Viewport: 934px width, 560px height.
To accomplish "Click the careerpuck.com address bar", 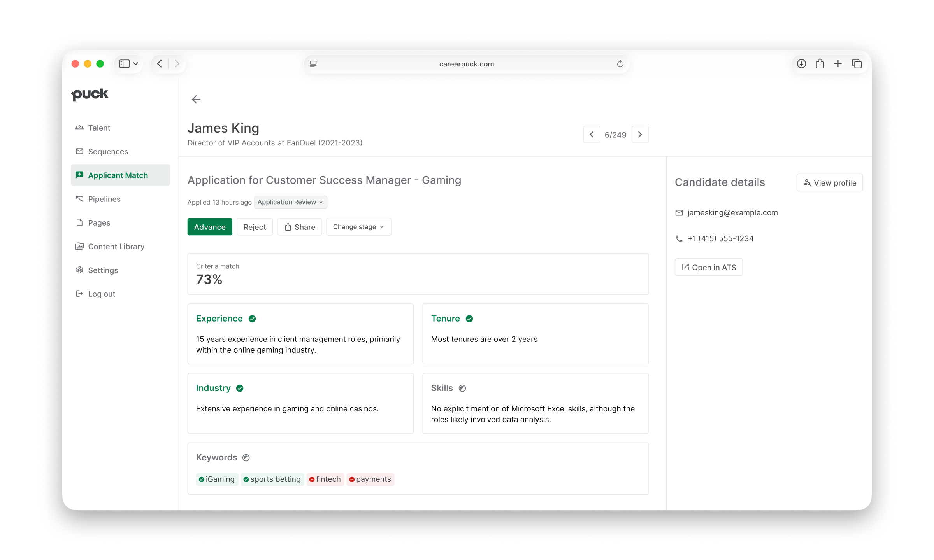I will [466, 64].
